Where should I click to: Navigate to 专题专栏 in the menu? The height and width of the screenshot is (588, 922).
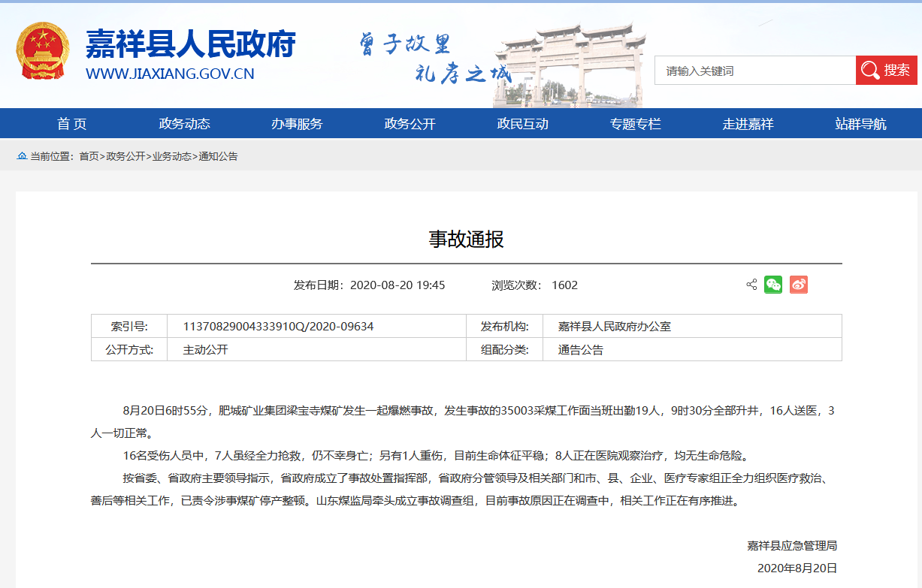tap(635, 124)
